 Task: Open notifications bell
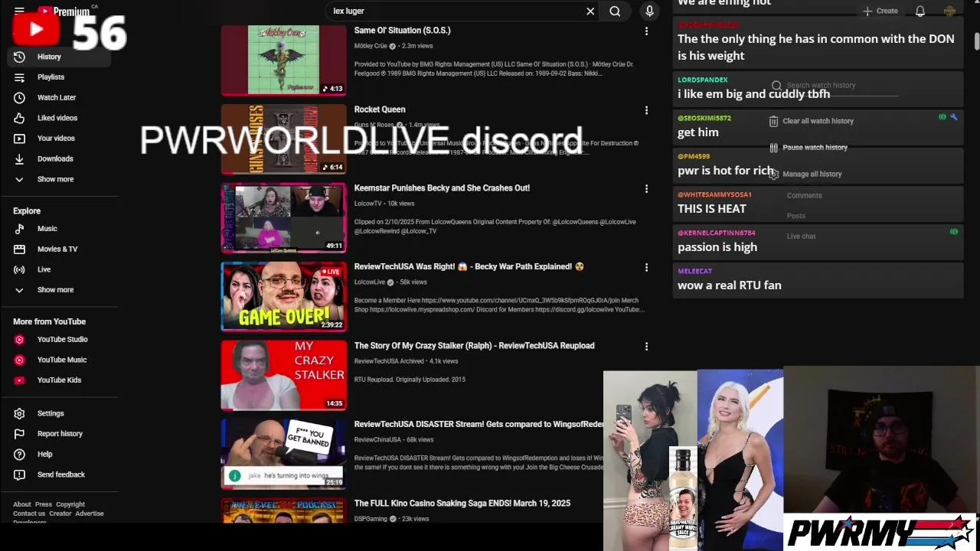920,11
